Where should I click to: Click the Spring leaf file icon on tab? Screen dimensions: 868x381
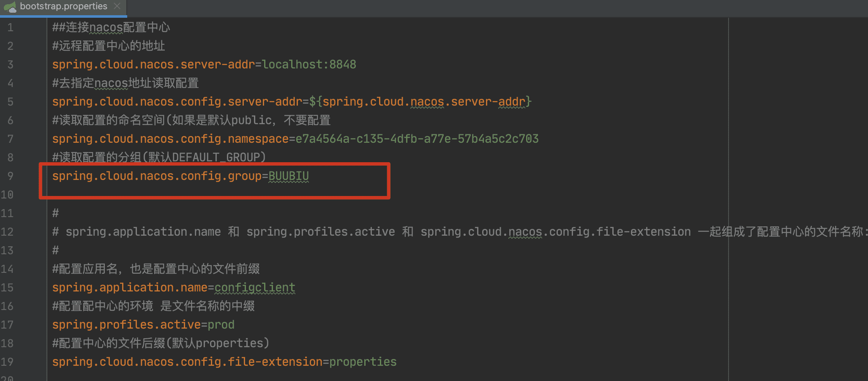tap(10, 7)
